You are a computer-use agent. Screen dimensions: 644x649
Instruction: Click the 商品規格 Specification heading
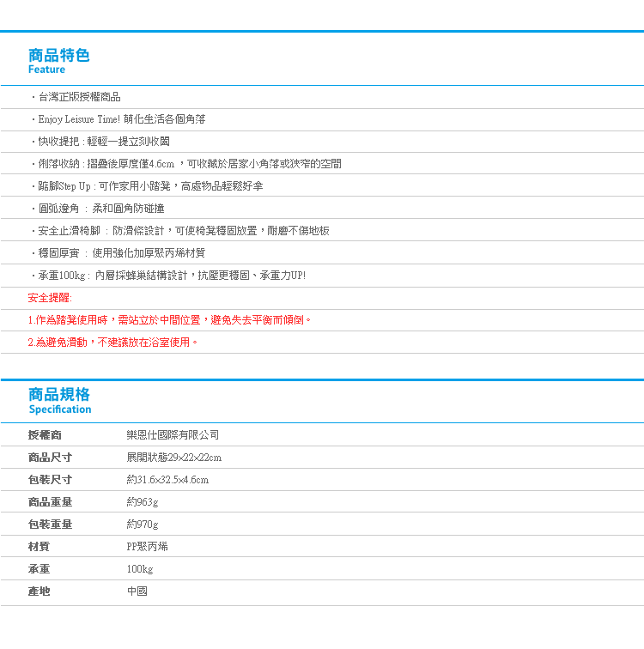pyautogui.click(x=59, y=400)
